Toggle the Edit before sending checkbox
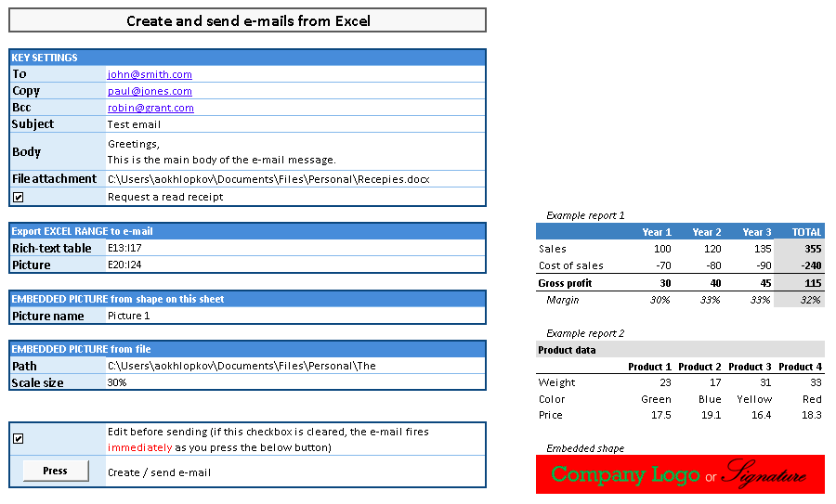836x504 pixels. tap(19, 438)
